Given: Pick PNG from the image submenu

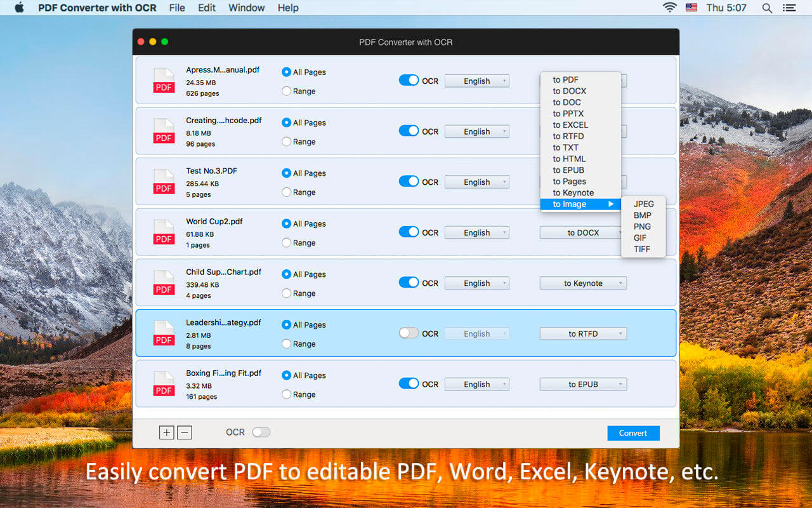Looking at the screenshot, I should coord(643,227).
